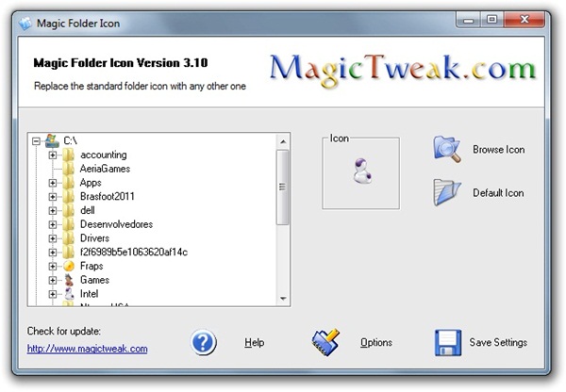This screenshot has width=566, height=392.
Task: Close the Magic Folder Icon window
Action: pos(524,20)
